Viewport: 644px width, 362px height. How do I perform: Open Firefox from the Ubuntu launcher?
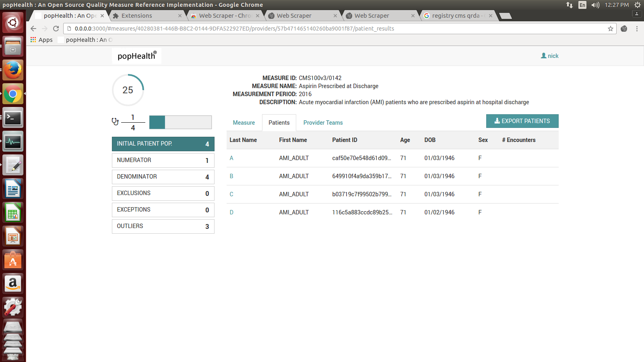(x=13, y=70)
